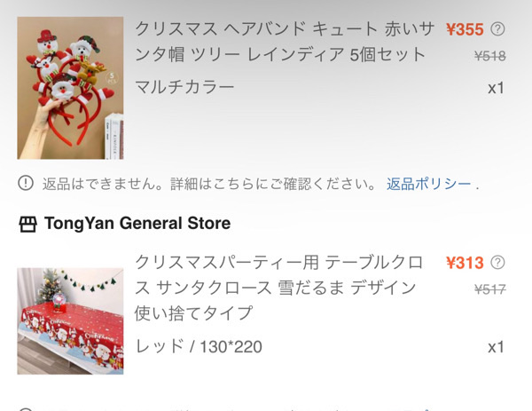The width and height of the screenshot is (532, 411).
Task: Click the クリスマス ヘアバンド product title
Action: point(285,42)
